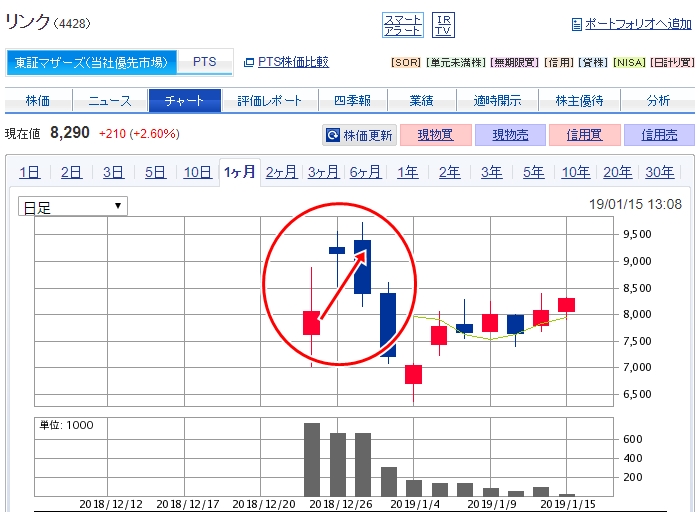Click the 現物売 button

[x=510, y=135]
